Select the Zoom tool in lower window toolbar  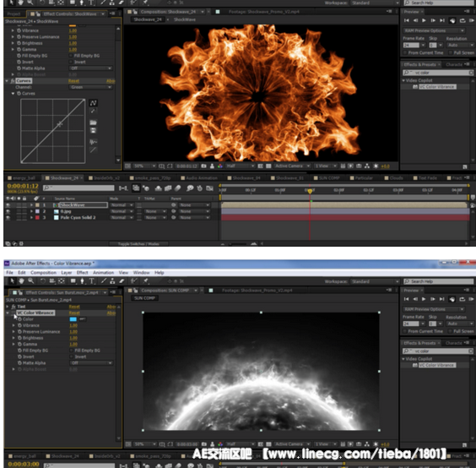pos(31,280)
